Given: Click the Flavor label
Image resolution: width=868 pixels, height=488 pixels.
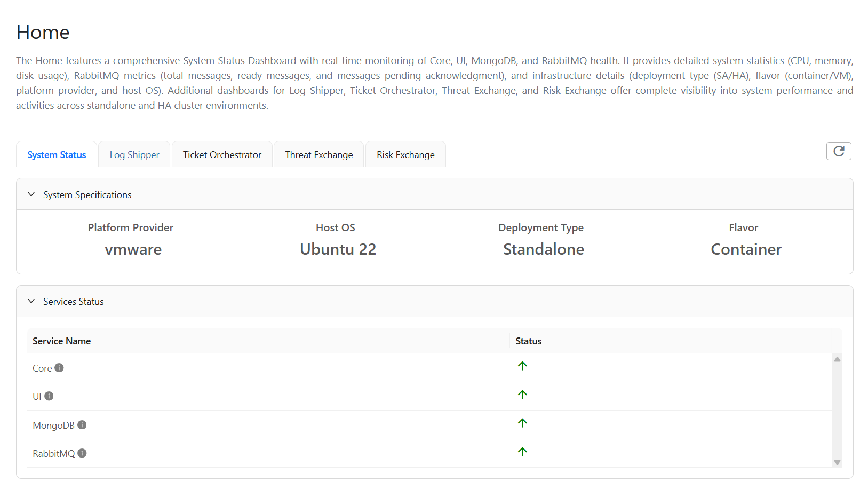Looking at the screenshot, I should coord(744,227).
